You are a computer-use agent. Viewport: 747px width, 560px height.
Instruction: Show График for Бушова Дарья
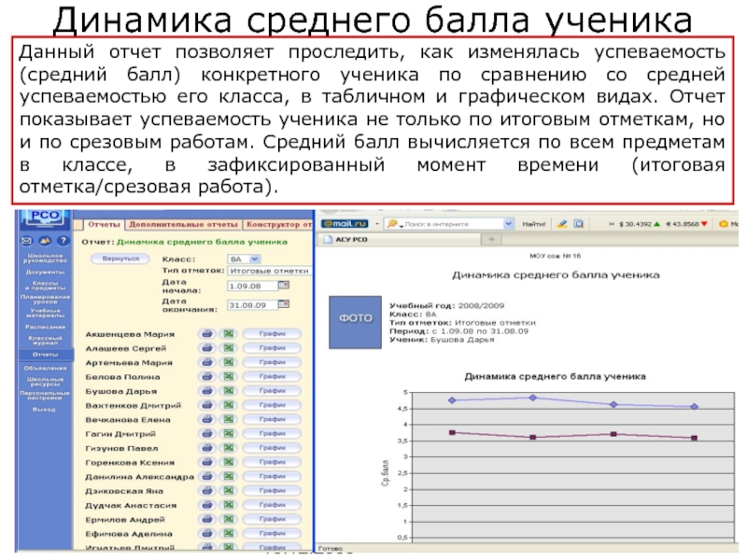point(273,391)
